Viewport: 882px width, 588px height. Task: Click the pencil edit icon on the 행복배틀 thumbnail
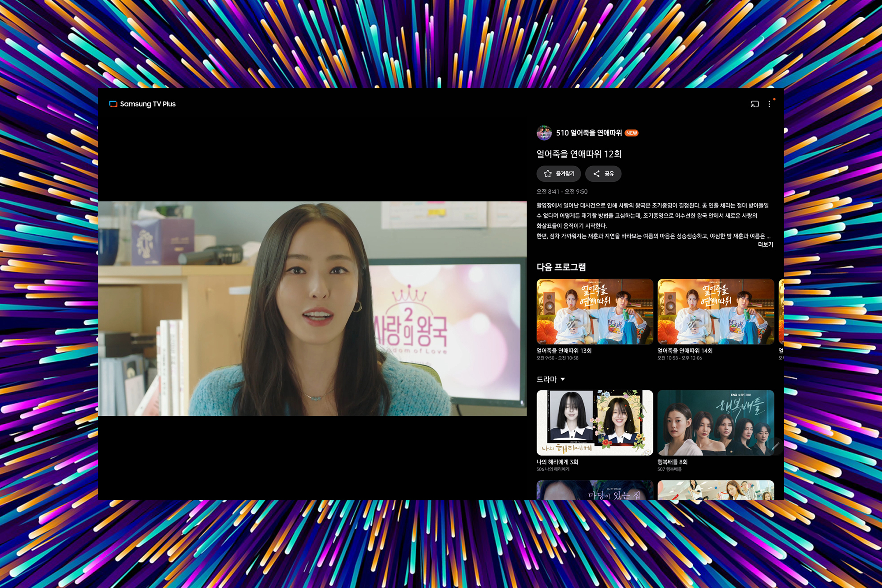point(775,446)
